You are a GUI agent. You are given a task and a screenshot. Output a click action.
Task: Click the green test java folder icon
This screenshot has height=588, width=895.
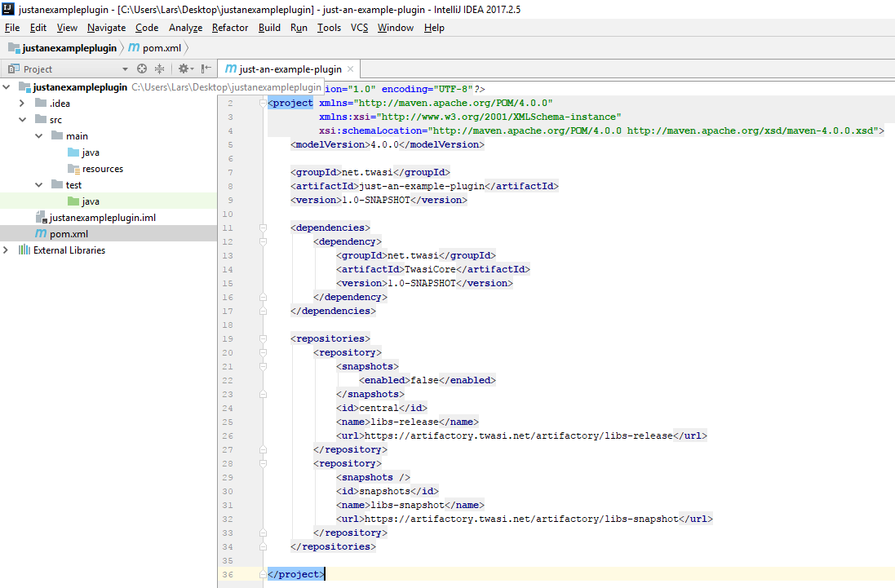click(x=73, y=201)
